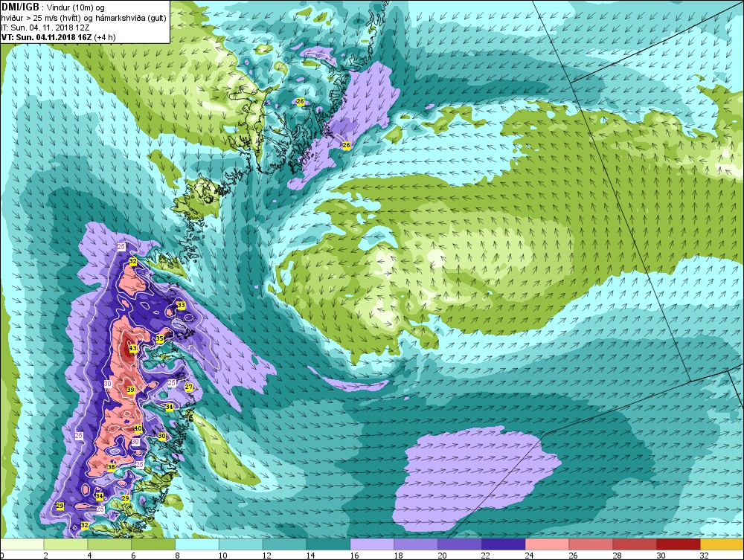Pick the dark indigo 22–24 legend swatch
The width and height of the screenshot is (744, 560).
coord(503,544)
